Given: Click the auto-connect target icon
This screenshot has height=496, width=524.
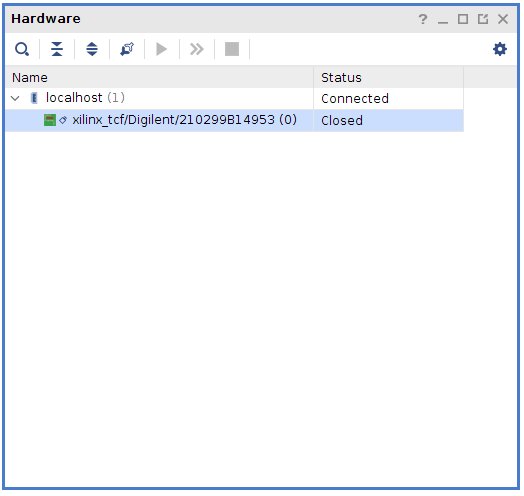Looking at the screenshot, I should pos(127,49).
